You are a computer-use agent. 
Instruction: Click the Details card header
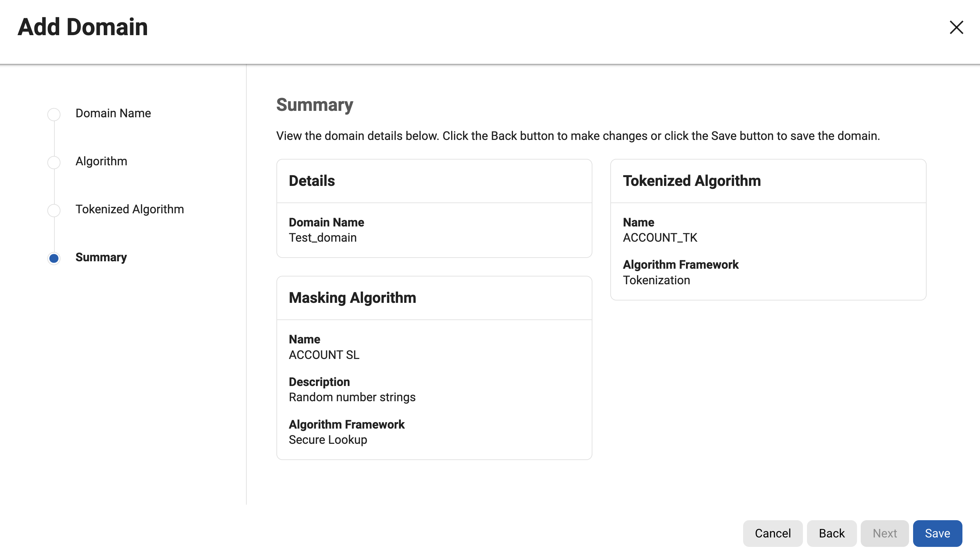coord(312,181)
